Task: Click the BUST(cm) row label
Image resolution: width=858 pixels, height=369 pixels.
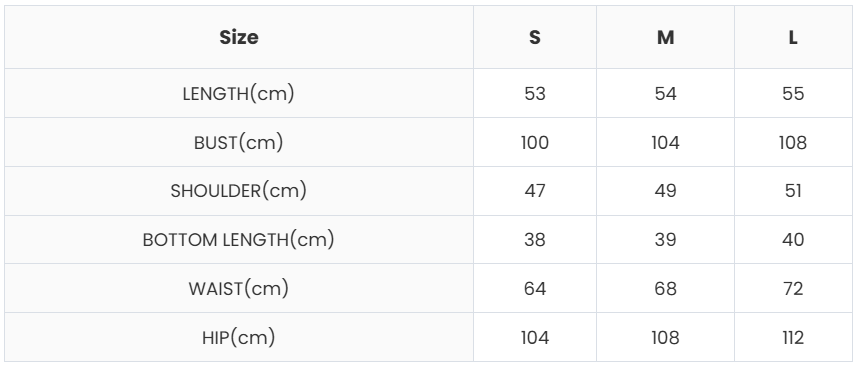Action: pos(239,142)
